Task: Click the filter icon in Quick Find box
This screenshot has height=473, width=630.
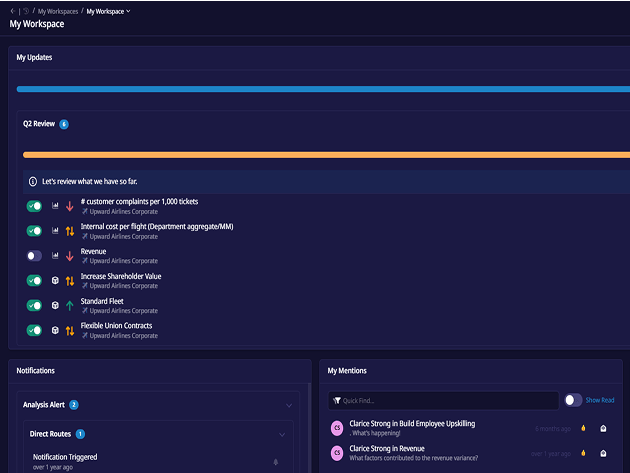Action: tap(337, 400)
